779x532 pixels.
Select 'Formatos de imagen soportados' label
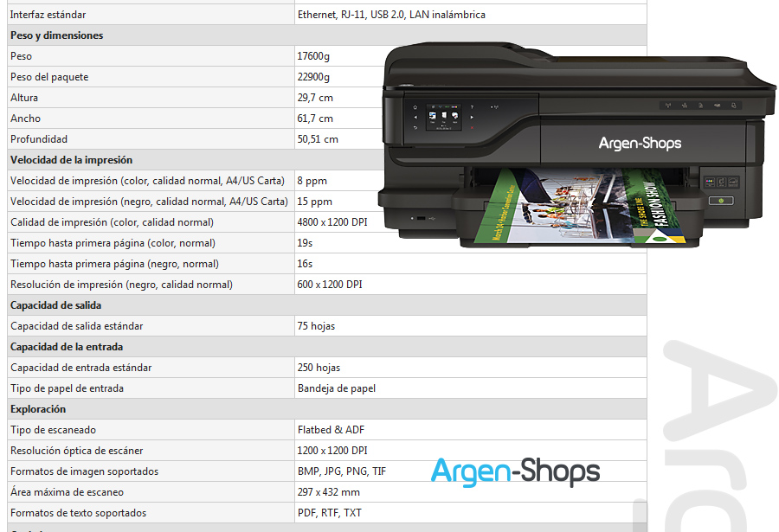[x=85, y=472]
